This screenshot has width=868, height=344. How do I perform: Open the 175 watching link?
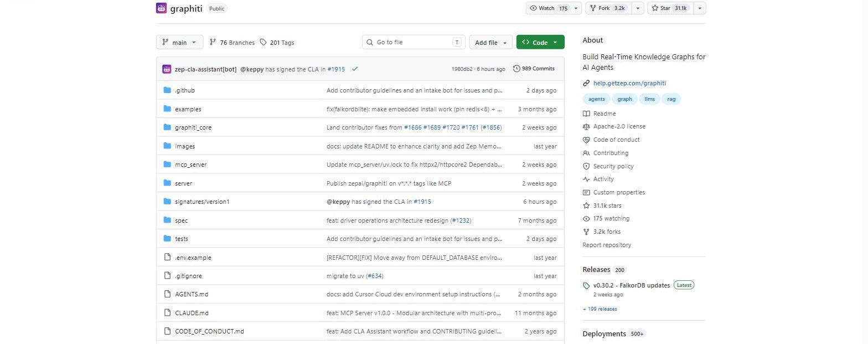[x=611, y=219]
